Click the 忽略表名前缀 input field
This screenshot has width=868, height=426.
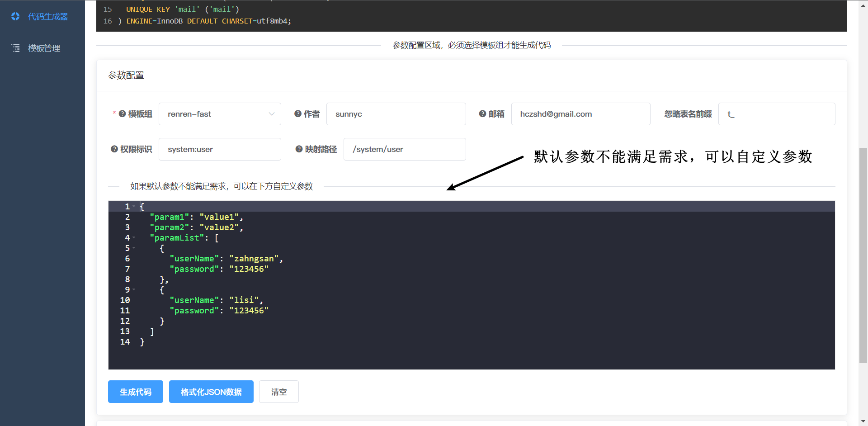(777, 114)
